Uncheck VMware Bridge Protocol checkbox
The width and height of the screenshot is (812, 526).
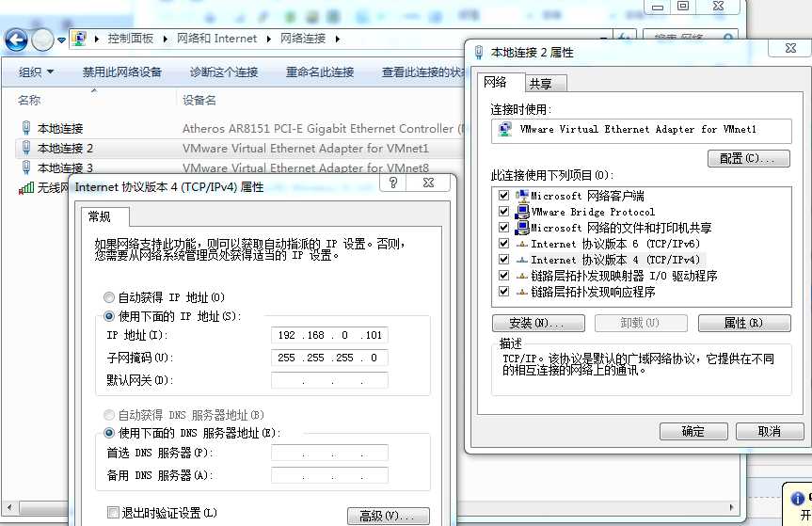coord(503,211)
